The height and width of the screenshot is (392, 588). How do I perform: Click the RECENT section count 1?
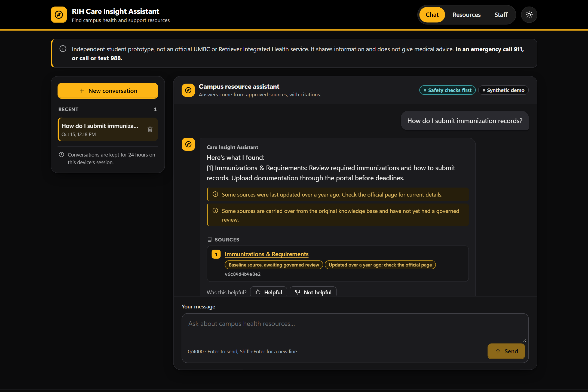click(155, 109)
